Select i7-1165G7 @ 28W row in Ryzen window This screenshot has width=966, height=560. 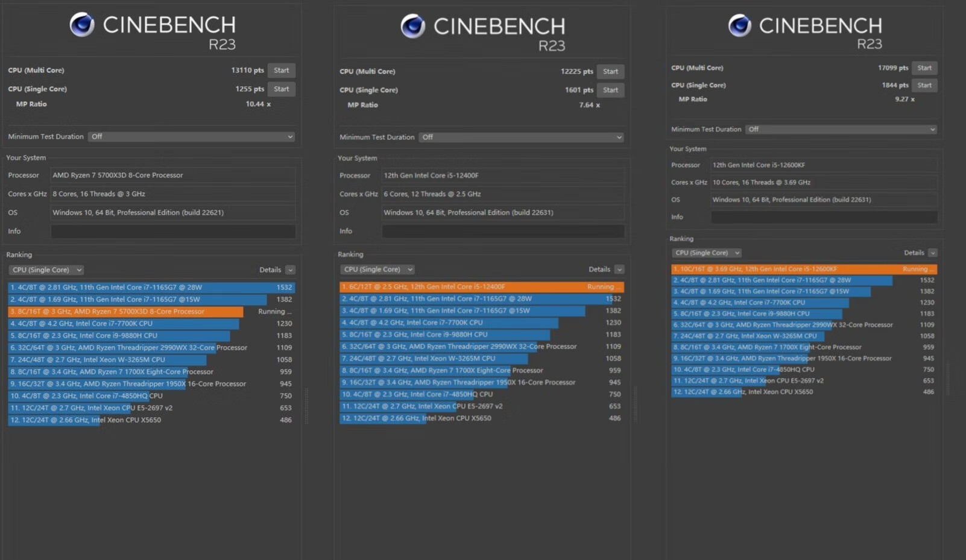click(x=150, y=288)
